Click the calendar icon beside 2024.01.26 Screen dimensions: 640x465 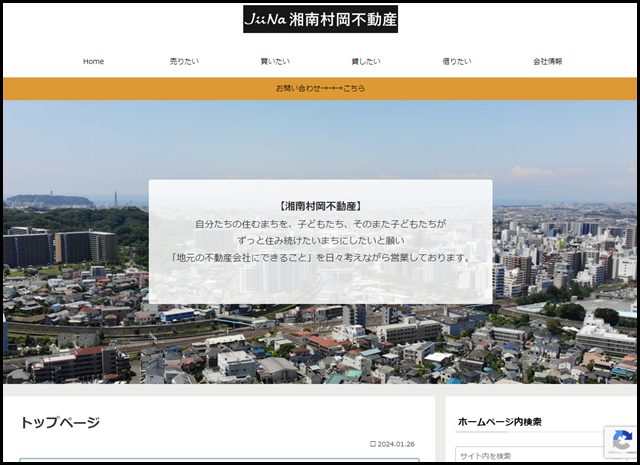373,444
